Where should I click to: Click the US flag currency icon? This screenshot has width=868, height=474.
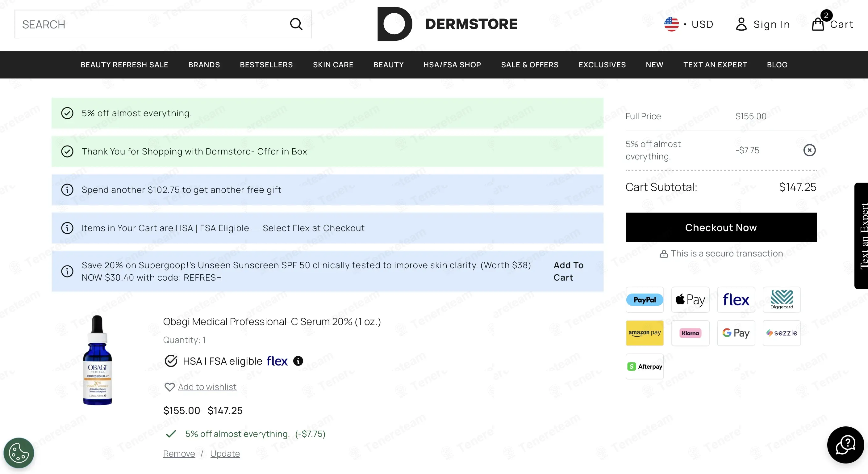coord(671,24)
